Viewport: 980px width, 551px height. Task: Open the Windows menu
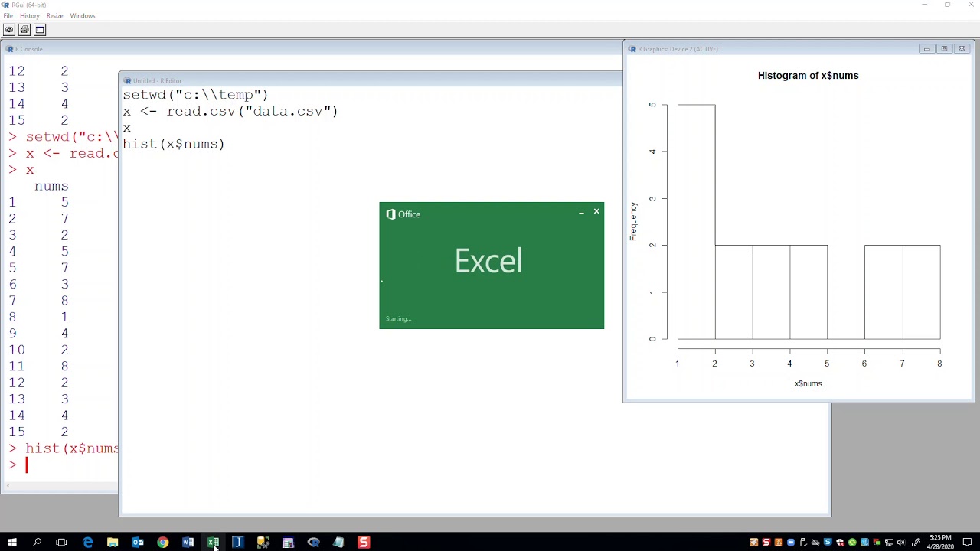tap(83, 15)
